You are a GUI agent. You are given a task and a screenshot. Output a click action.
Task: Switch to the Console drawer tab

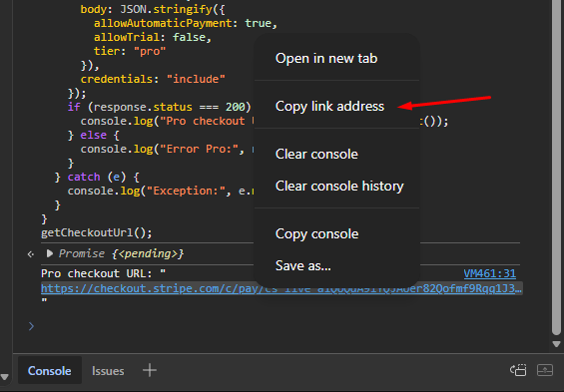pyautogui.click(x=50, y=370)
